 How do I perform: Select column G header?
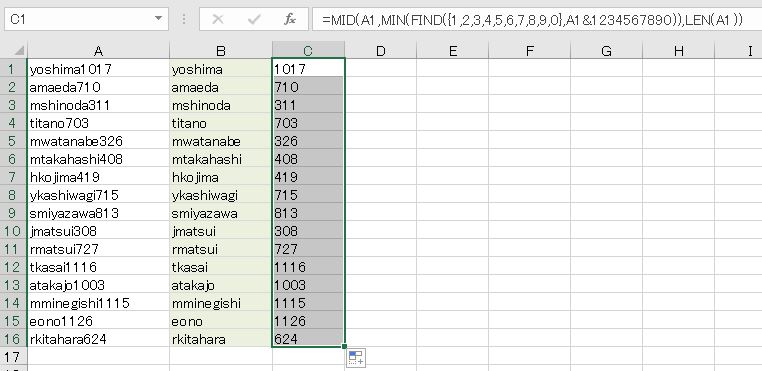(x=606, y=51)
